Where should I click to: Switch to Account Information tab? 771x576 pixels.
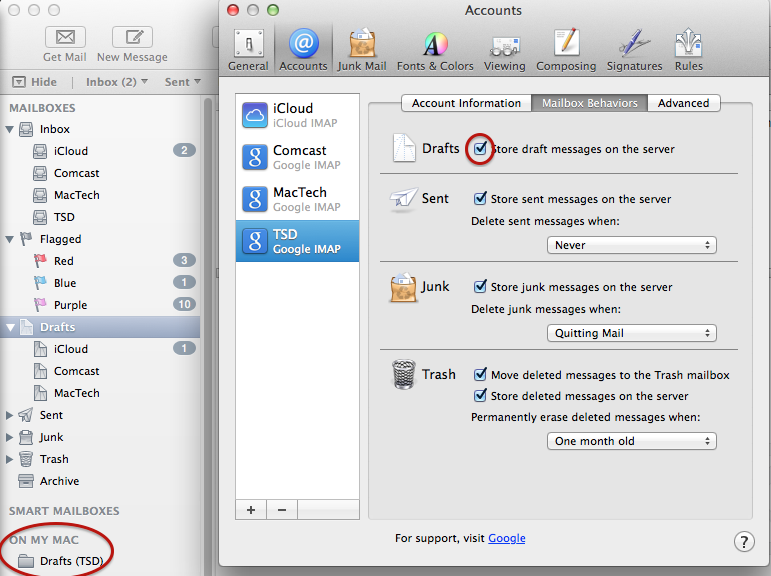point(466,103)
